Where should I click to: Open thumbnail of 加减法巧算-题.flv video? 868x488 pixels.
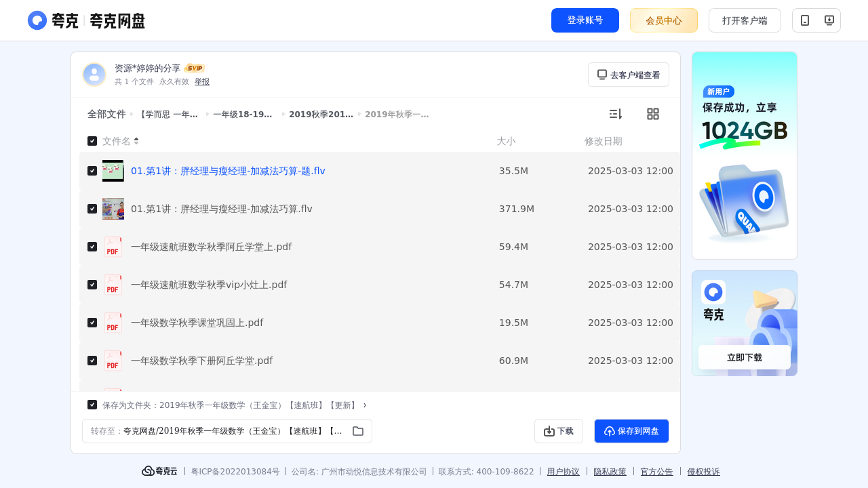pos(113,171)
